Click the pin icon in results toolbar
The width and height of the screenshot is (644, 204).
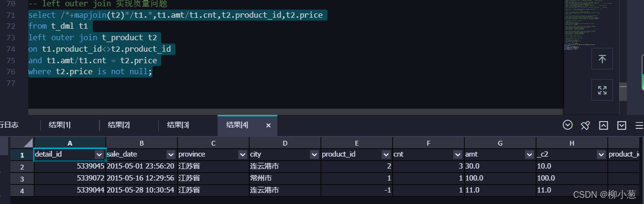pos(585,125)
